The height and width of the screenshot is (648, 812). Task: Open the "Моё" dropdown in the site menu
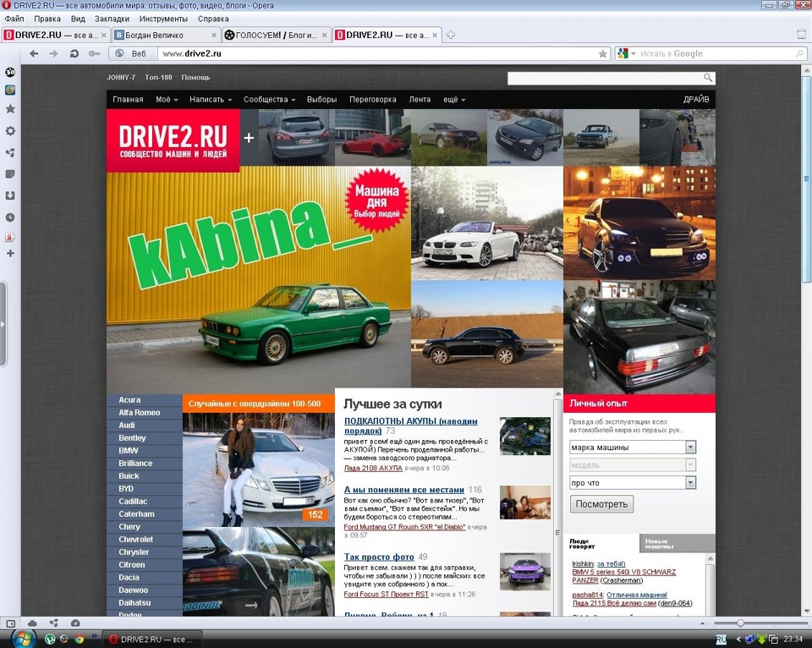pos(167,100)
